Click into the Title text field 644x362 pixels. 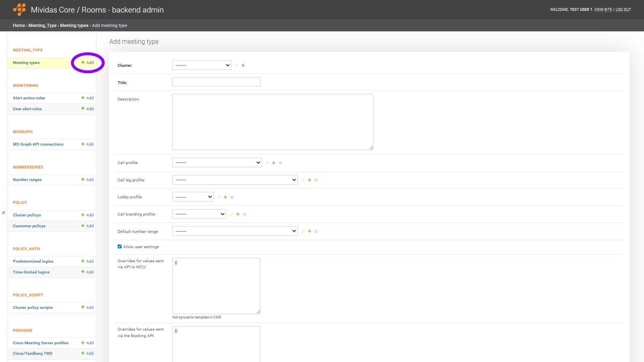coord(217,82)
